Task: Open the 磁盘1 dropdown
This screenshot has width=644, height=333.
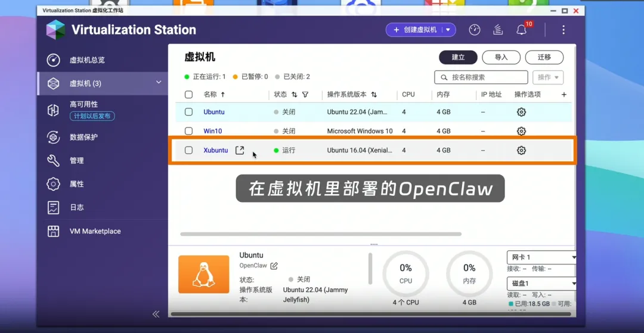Action: click(541, 284)
